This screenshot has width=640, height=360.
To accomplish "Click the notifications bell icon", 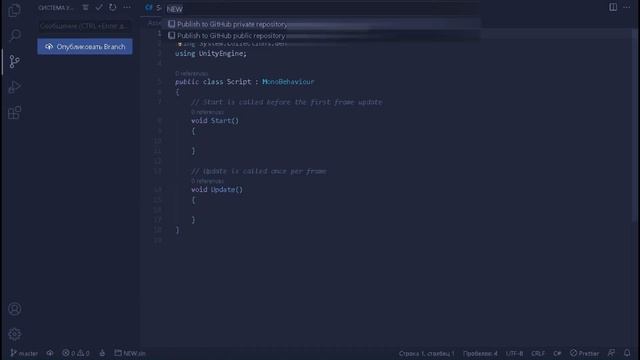I will tap(627, 353).
